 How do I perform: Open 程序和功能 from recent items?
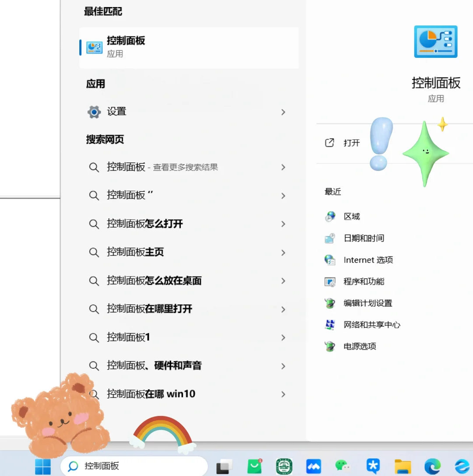(x=364, y=281)
